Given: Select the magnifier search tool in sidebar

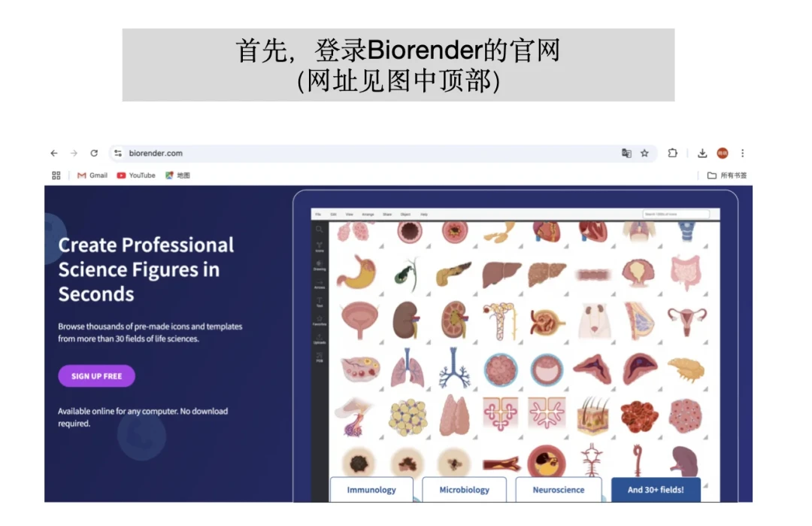Looking at the screenshot, I should [x=319, y=229].
